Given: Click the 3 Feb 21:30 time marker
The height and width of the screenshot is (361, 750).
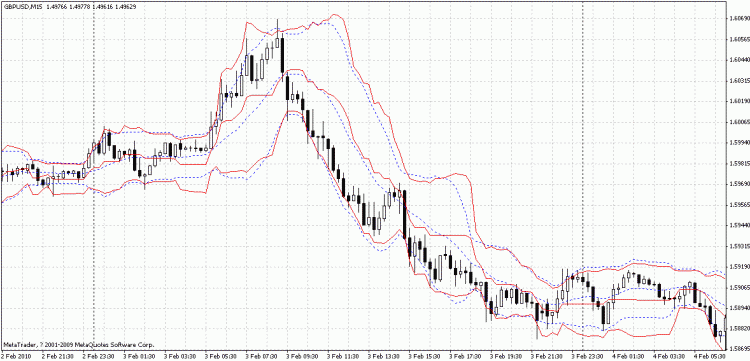Looking at the screenshot, I should tap(547, 357).
